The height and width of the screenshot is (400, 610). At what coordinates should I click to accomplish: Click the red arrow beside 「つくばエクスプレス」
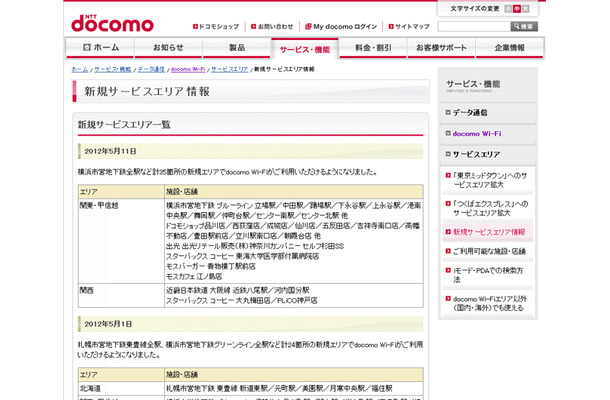point(448,204)
